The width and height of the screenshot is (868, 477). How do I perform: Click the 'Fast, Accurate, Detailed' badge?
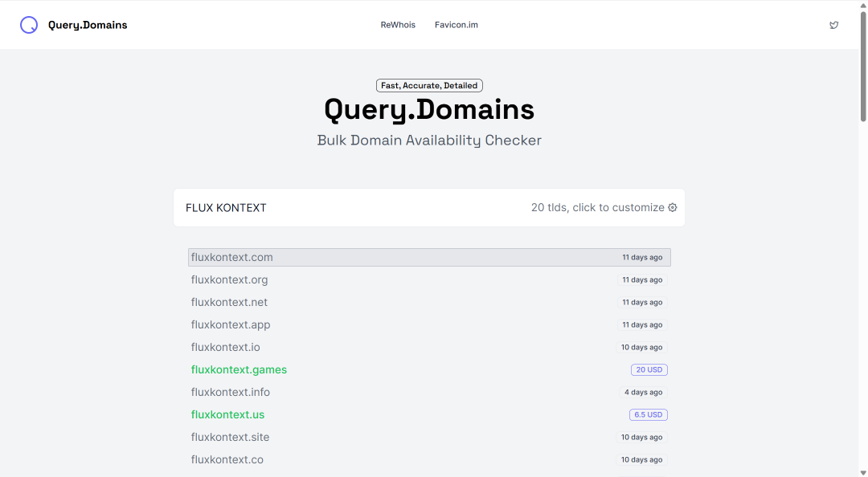click(429, 85)
